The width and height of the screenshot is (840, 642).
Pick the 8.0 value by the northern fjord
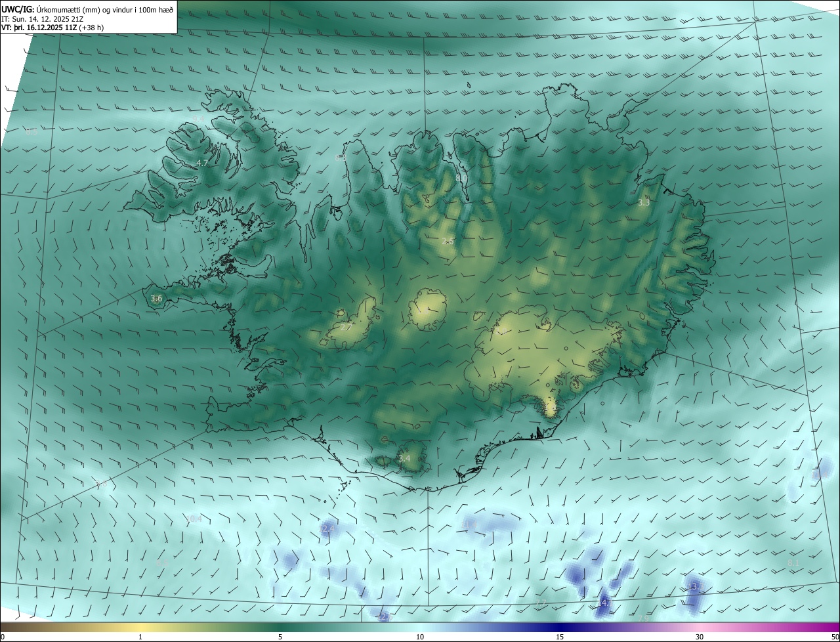click(461, 177)
